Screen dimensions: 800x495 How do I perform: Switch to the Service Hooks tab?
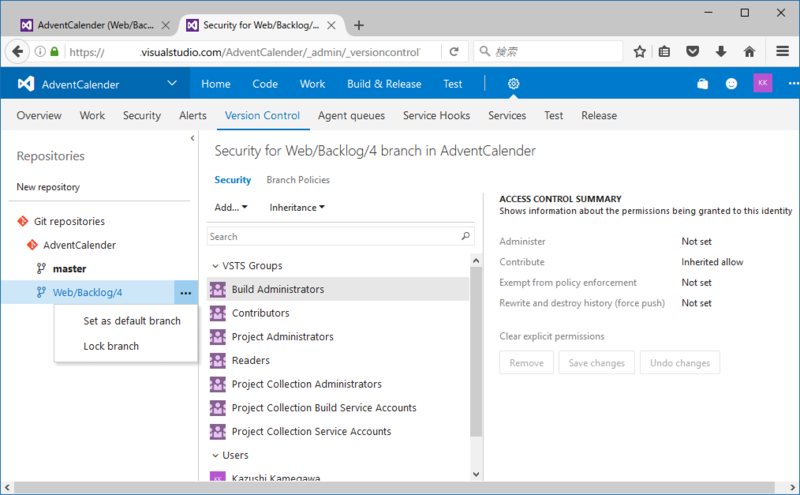coord(436,115)
